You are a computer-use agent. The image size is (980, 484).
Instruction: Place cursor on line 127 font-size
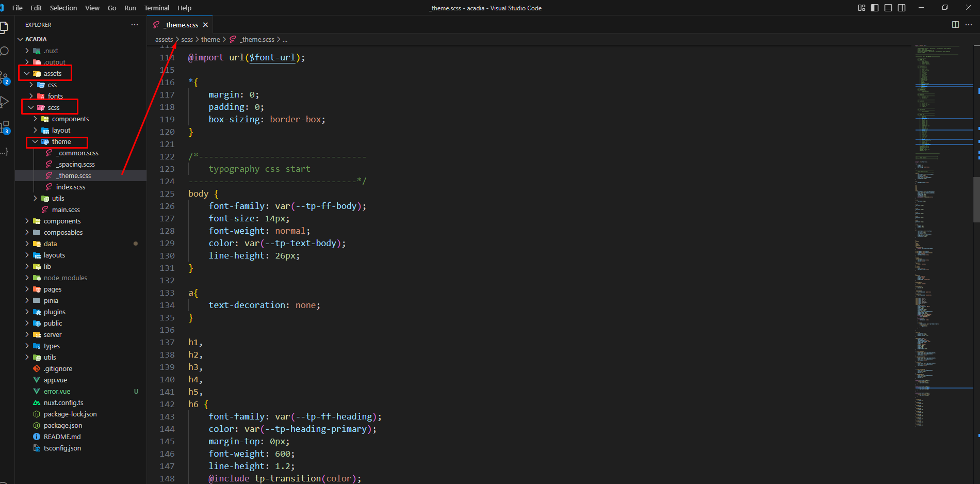(249, 218)
